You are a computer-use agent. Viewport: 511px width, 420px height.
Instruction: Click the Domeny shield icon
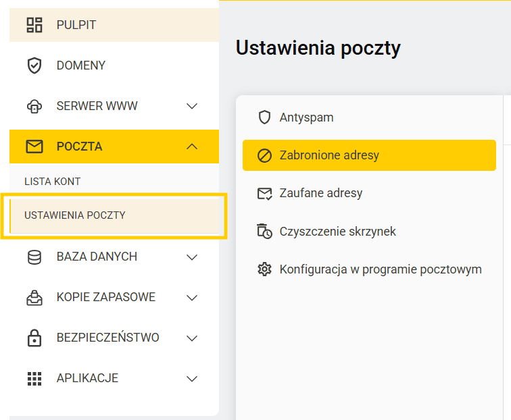tap(34, 65)
